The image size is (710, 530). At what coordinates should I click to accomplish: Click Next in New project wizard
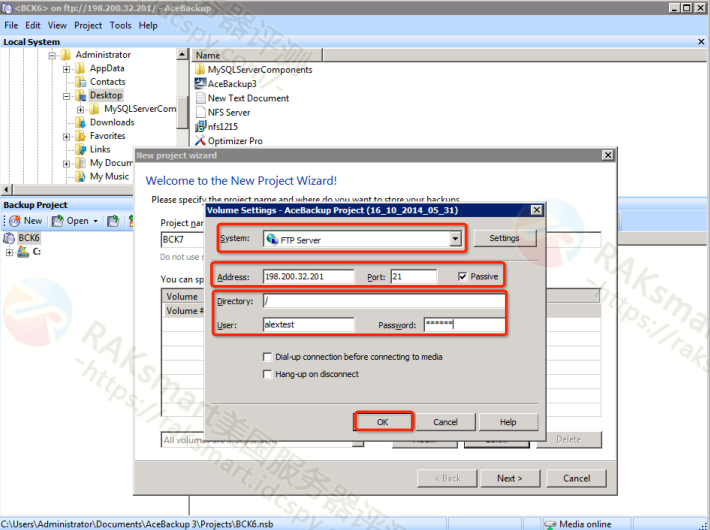coord(510,478)
